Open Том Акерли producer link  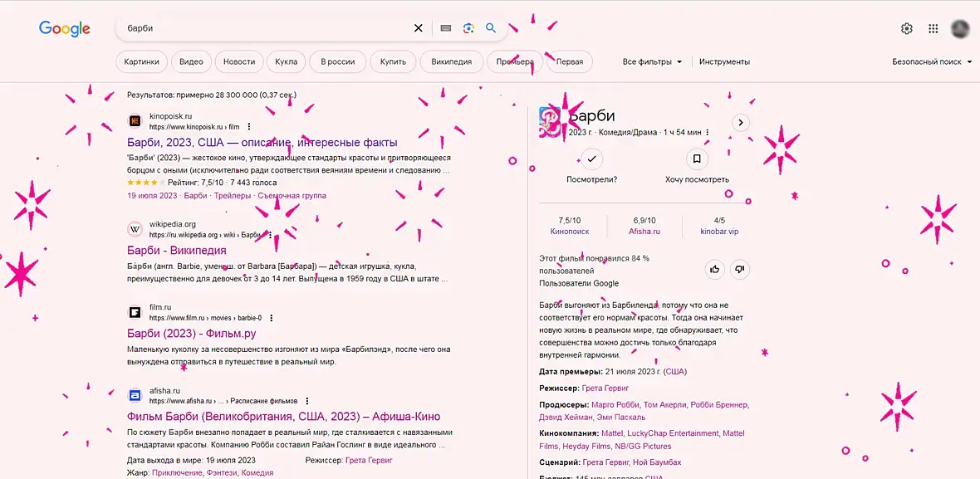665,404
